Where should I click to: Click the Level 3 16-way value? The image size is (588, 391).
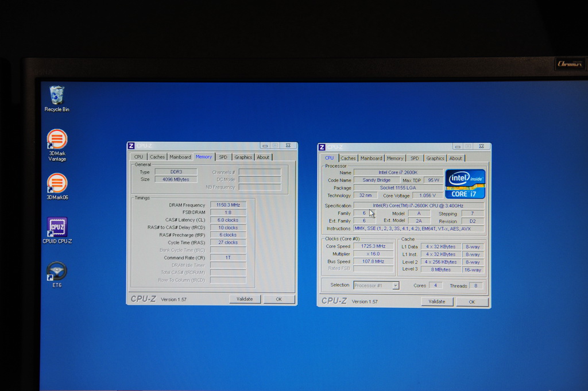pyautogui.click(x=473, y=270)
